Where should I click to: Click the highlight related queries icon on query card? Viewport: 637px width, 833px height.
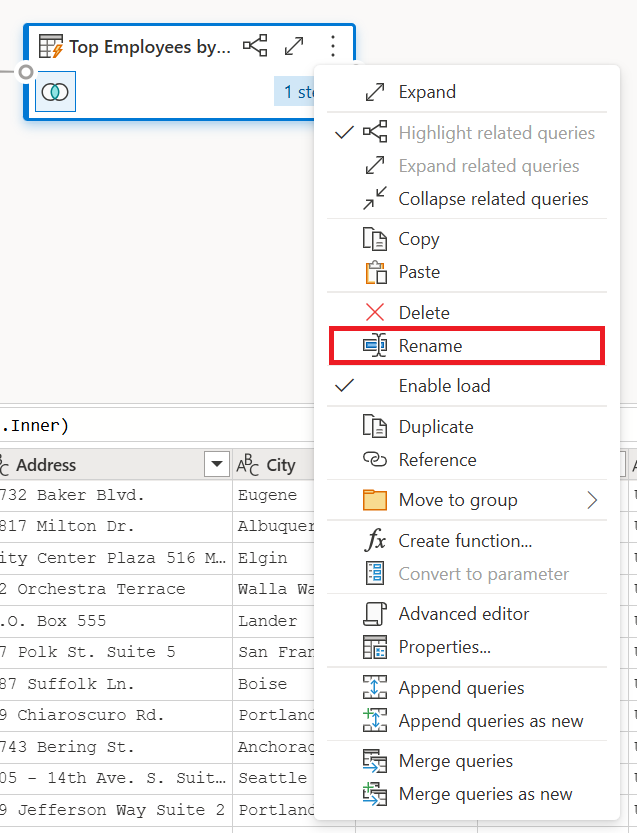coord(256,46)
